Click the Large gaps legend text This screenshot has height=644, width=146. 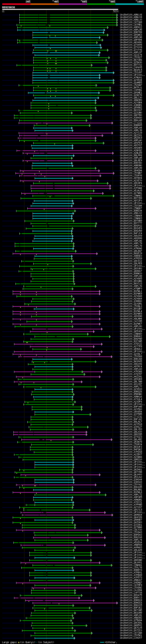(x=28, y=642)
